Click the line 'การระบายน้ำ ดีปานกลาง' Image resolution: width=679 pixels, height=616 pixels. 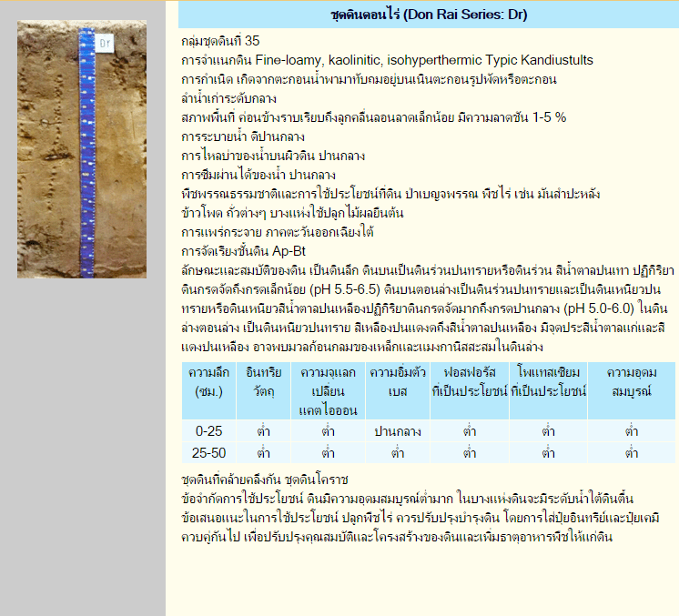243,136
